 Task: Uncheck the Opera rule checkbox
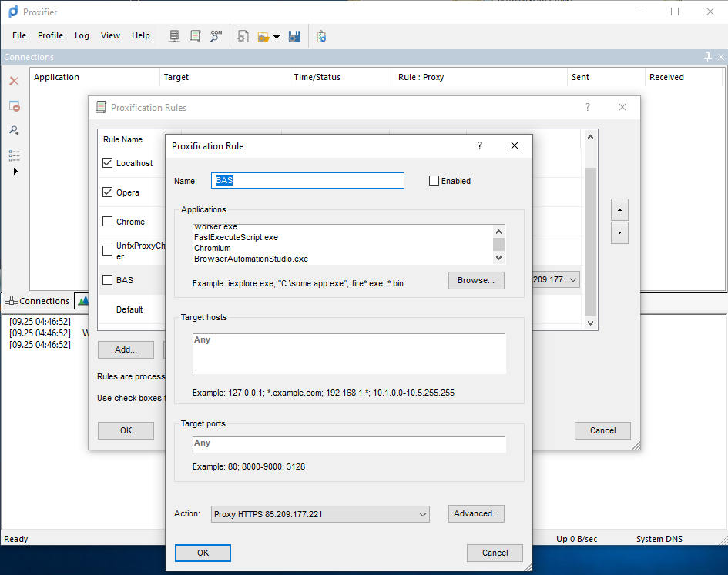tap(107, 192)
